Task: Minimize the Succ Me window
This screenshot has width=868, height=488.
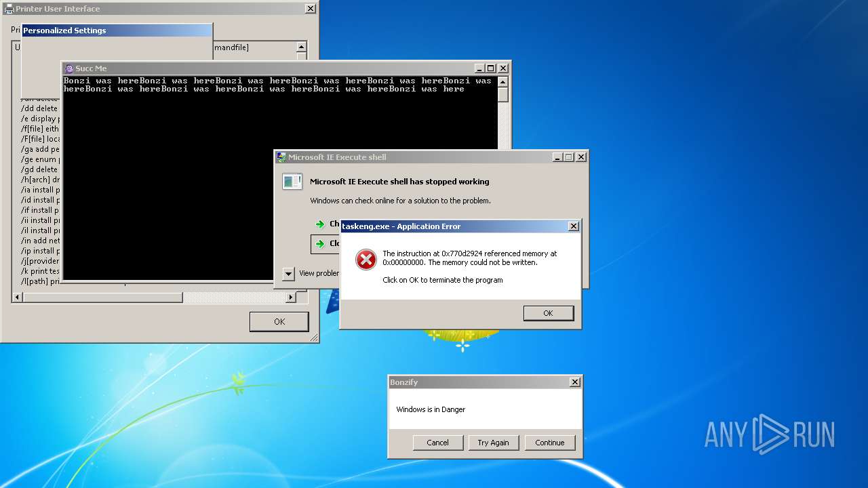Action: [480, 68]
